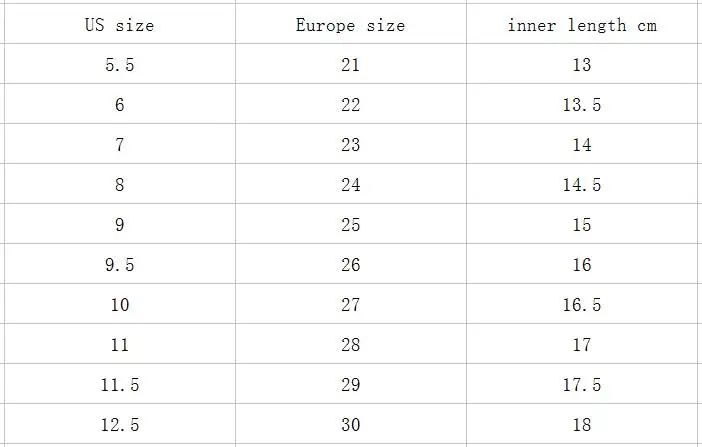Image resolution: width=702 pixels, height=447 pixels.
Task: Select US size cell with value 7
Action: coord(119,145)
